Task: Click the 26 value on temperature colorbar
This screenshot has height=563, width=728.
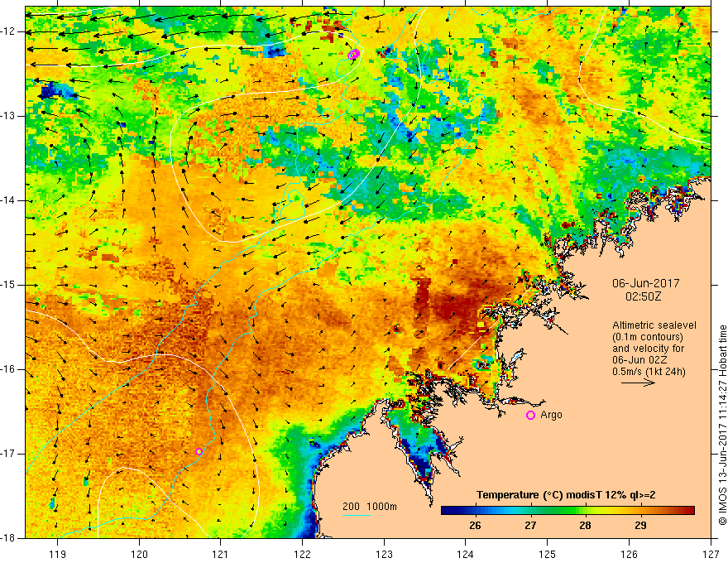Action: (475, 526)
